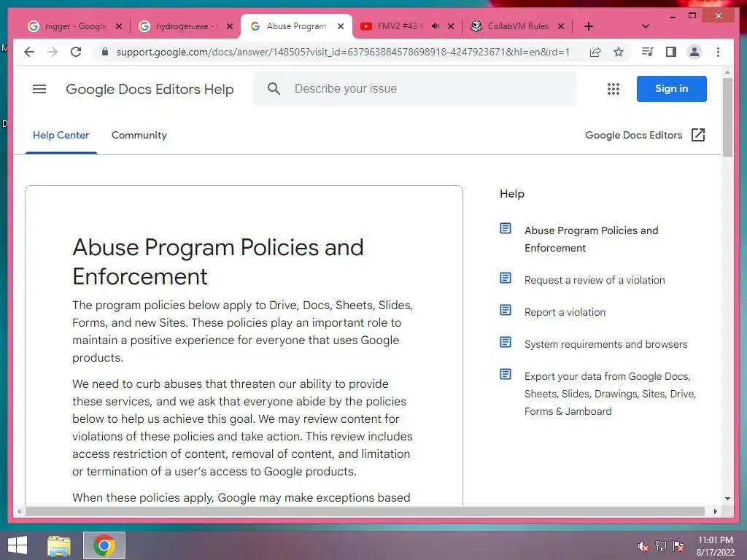Click article icon beside Report a violation

coord(506,310)
